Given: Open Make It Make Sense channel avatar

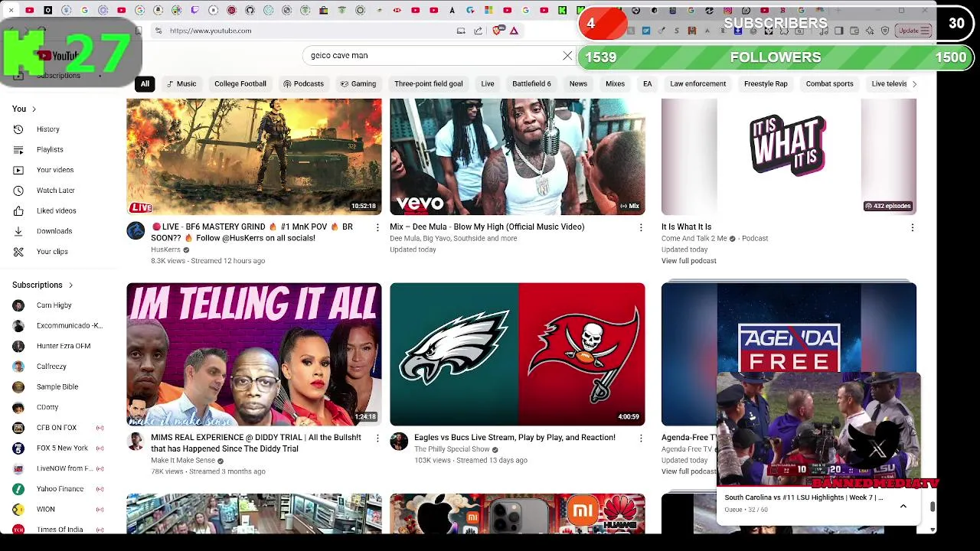Looking at the screenshot, I should coord(136,441).
